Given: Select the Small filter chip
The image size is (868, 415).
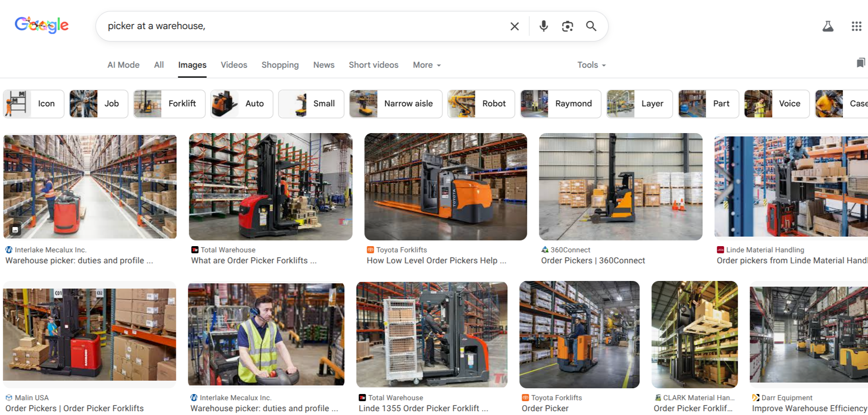Looking at the screenshot, I should point(311,104).
